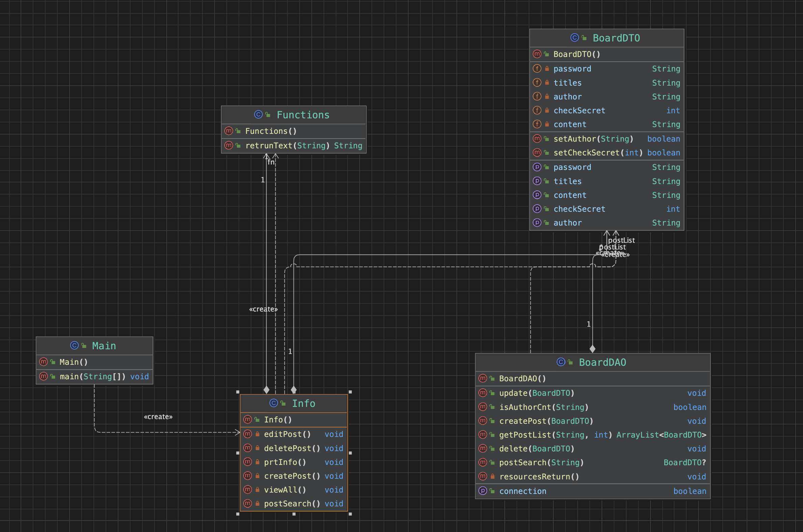Click the aggregation diamond above BoardDAO

(592, 349)
